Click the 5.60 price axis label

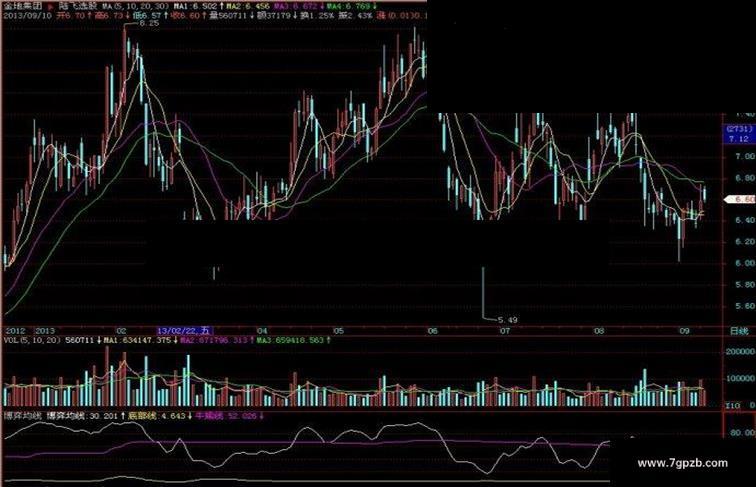(x=745, y=306)
